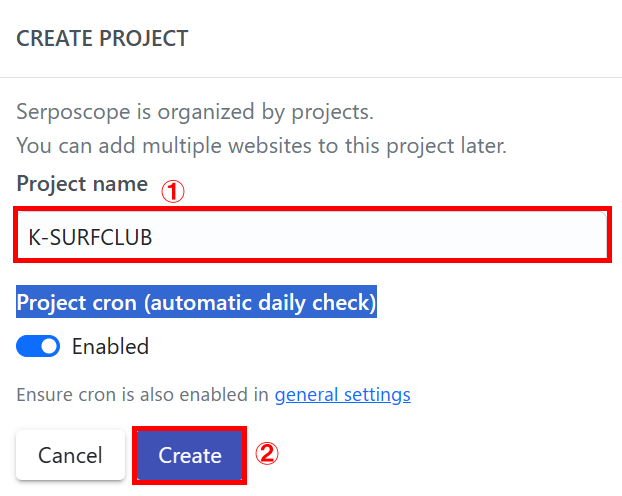This screenshot has width=622, height=496.
Task: Toggle the Project cron Enabled switch
Action: point(39,346)
